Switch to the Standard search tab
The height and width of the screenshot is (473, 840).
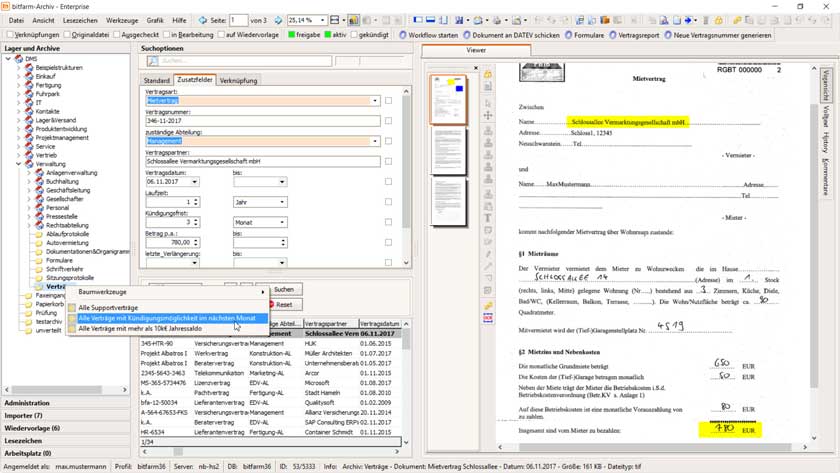pos(156,80)
